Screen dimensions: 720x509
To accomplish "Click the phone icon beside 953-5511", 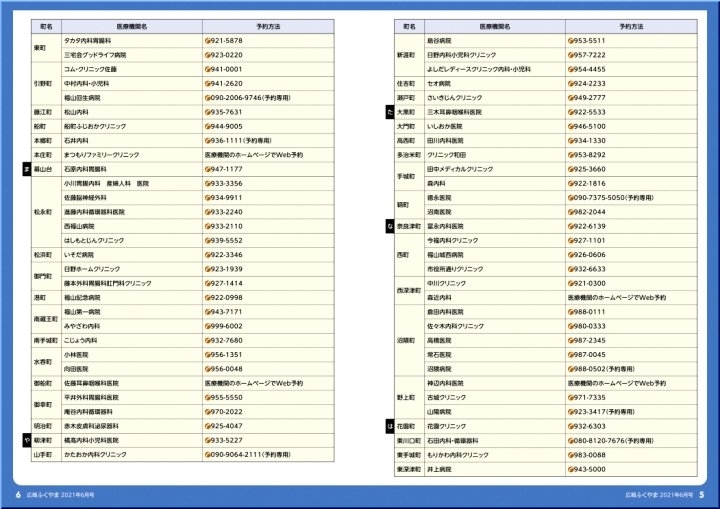I will point(572,41).
